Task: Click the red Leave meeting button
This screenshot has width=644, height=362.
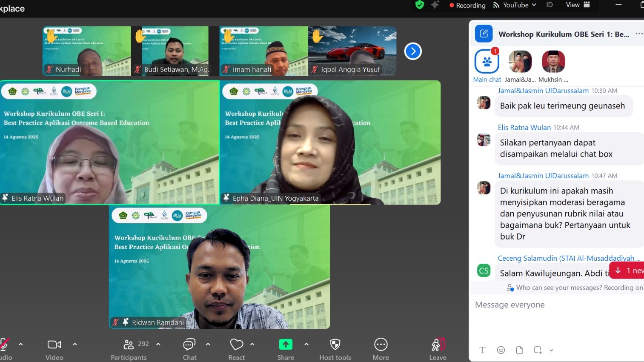Action: (438, 345)
